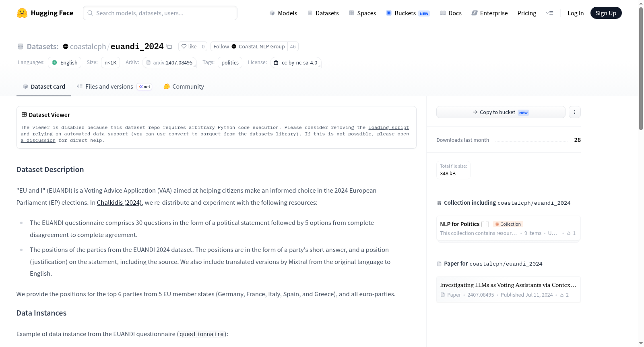Screen dimensions: 644x347
Task: Click the CoAStaL NLP Group avatar icon
Action: [x=234, y=46]
